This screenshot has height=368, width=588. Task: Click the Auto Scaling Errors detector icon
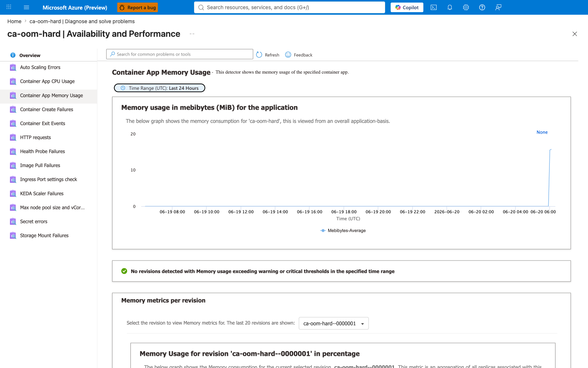13,67
